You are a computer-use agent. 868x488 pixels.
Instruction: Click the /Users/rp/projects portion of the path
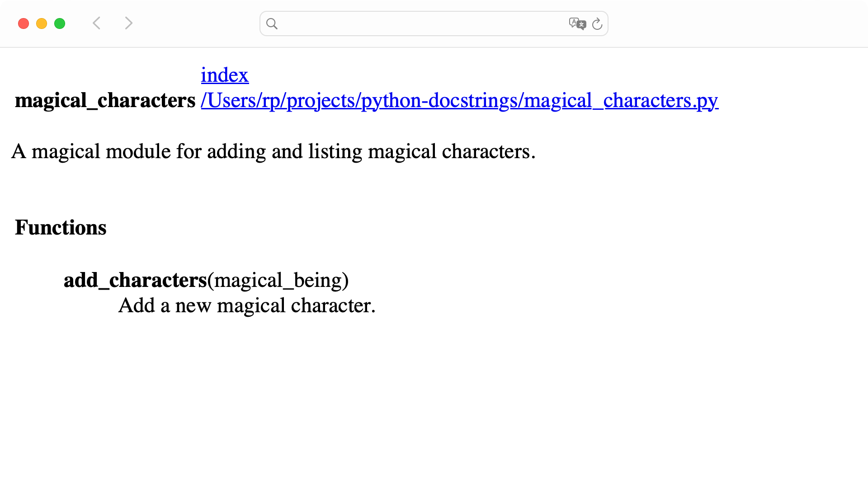pos(280,101)
